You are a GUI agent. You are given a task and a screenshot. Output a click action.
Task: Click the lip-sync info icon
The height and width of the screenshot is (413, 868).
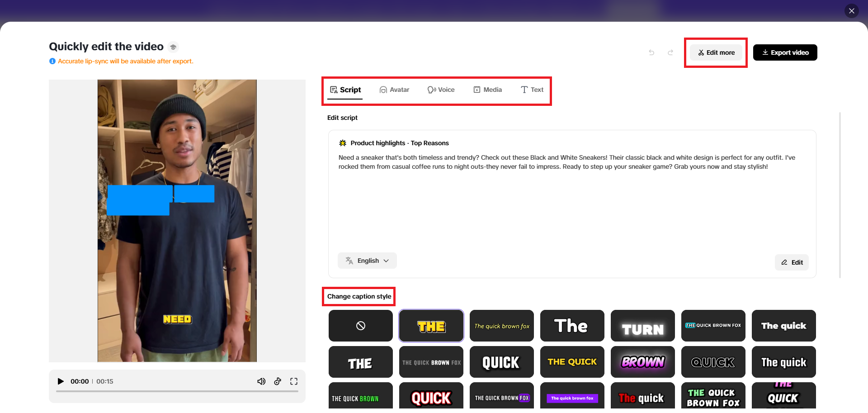coord(52,61)
